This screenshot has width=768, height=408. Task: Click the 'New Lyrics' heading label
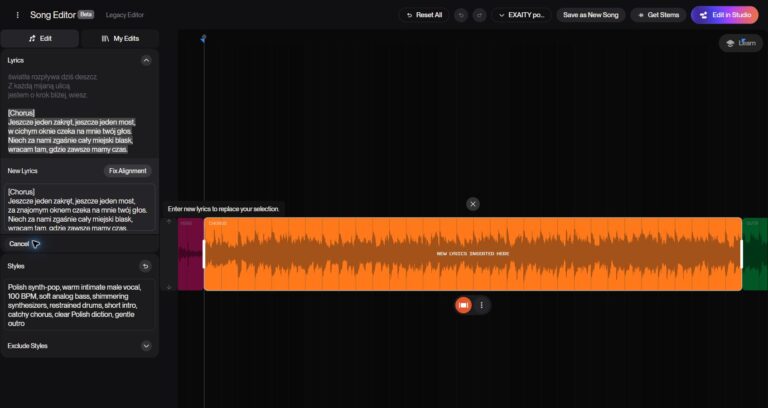click(x=23, y=171)
